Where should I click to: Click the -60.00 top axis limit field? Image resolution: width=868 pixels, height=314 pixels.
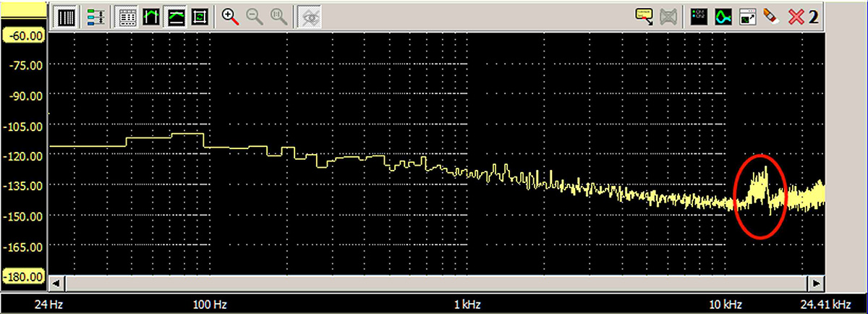coord(25,35)
